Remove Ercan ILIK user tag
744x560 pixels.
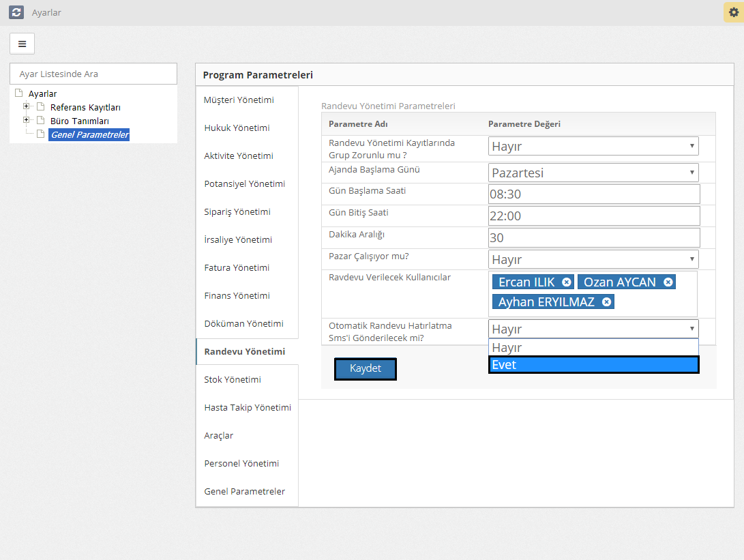pos(567,282)
